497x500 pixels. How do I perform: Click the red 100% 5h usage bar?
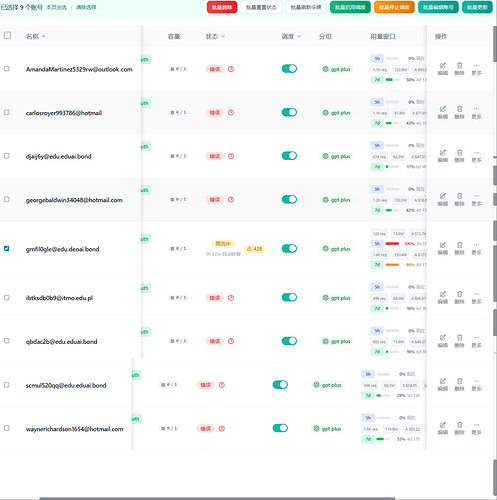coord(392,244)
